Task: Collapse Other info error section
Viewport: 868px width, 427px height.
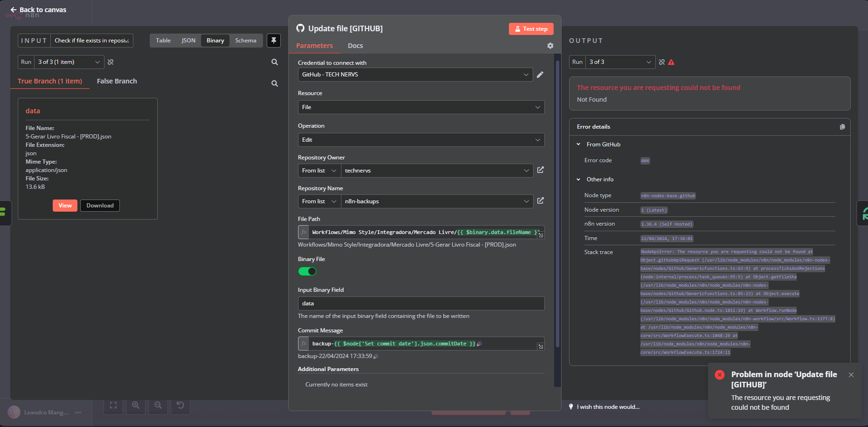Action: [578, 179]
